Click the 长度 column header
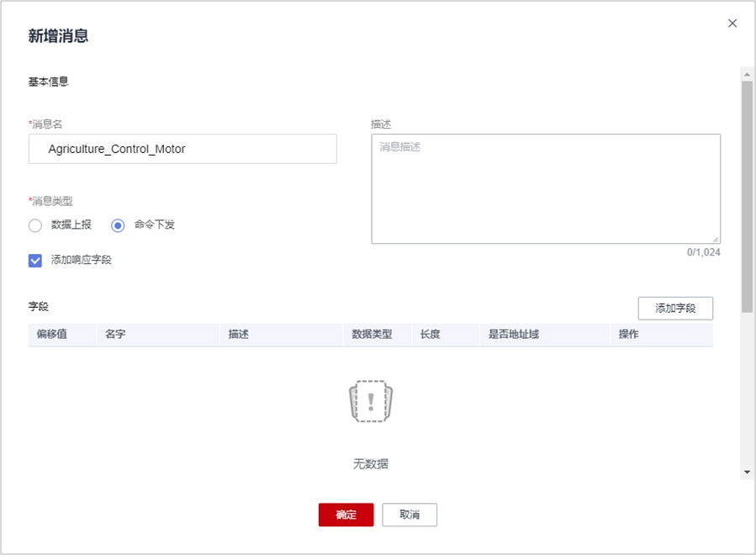This screenshot has height=555, width=756. 431,335
